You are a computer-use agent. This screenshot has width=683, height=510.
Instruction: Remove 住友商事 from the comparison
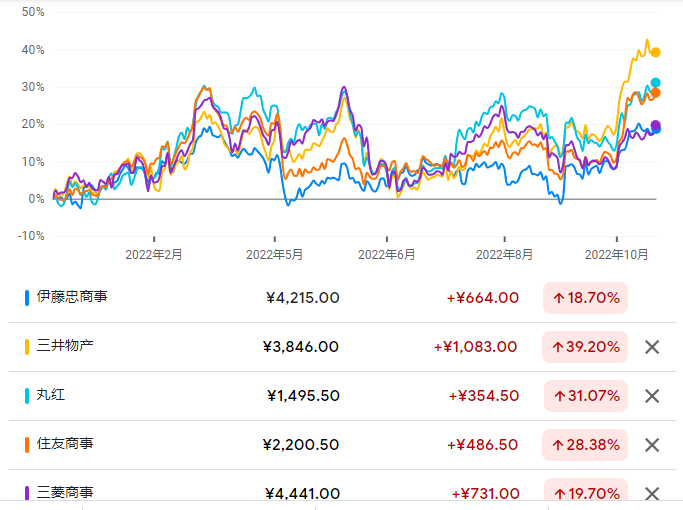(652, 445)
